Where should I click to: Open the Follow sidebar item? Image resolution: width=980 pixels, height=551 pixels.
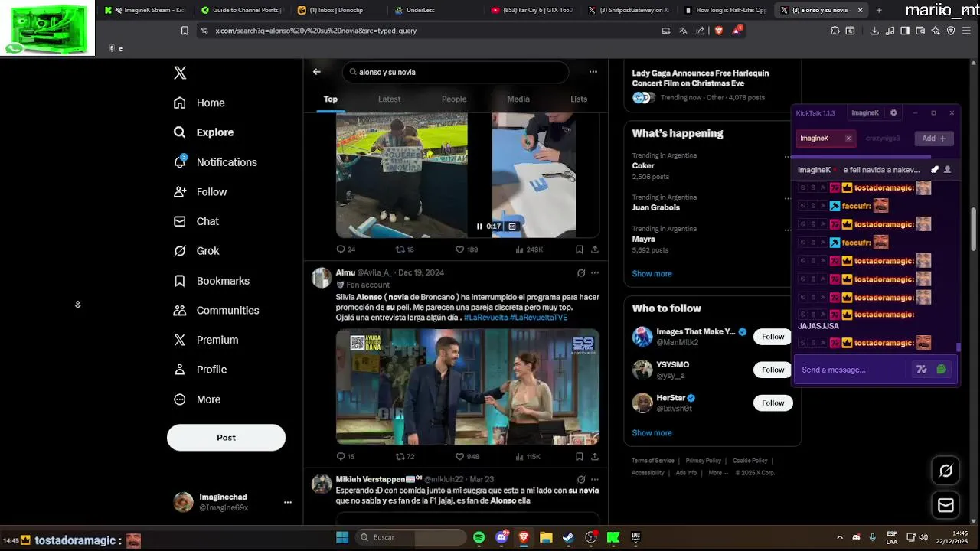tap(200, 191)
